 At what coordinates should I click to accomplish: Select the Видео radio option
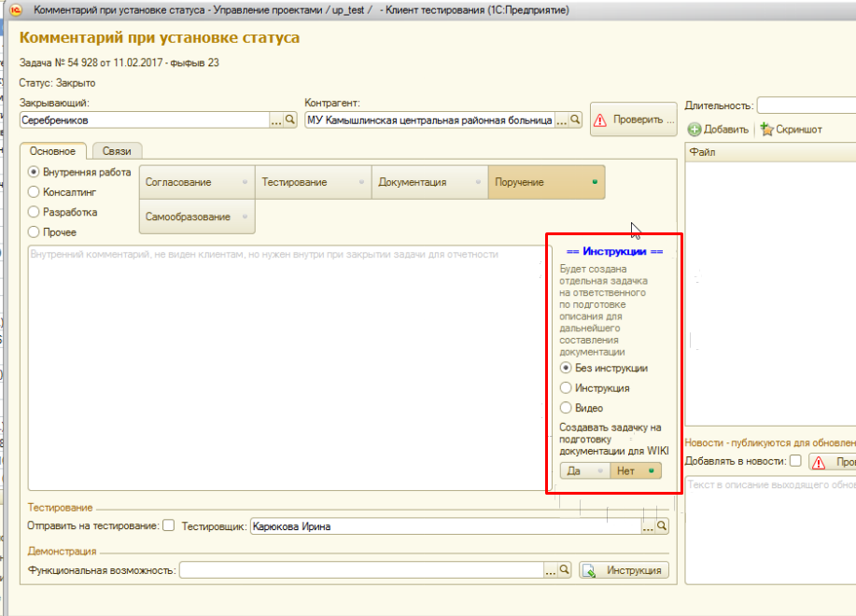point(565,408)
